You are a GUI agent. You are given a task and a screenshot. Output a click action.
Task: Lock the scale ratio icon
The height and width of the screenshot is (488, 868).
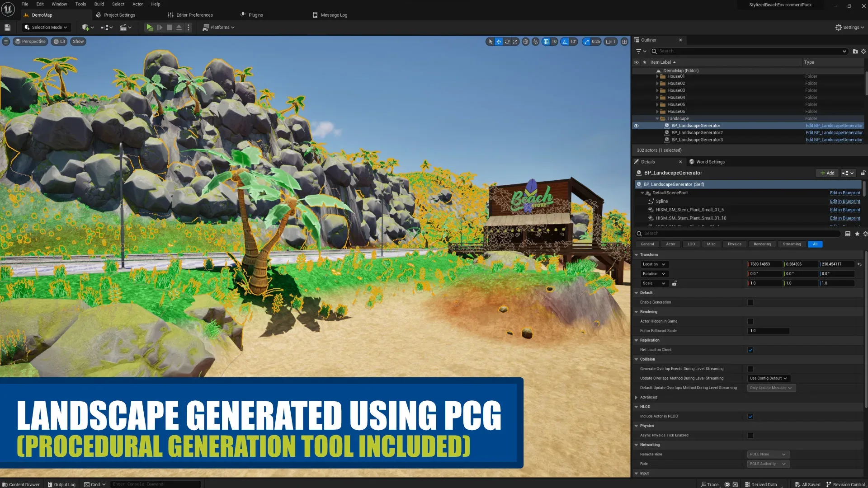tap(675, 283)
